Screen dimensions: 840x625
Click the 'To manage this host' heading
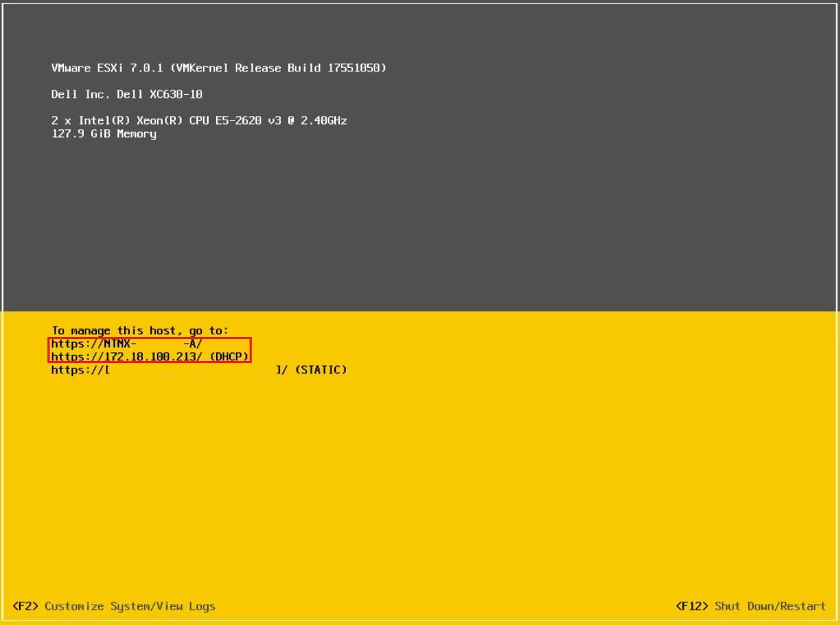(139, 330)
